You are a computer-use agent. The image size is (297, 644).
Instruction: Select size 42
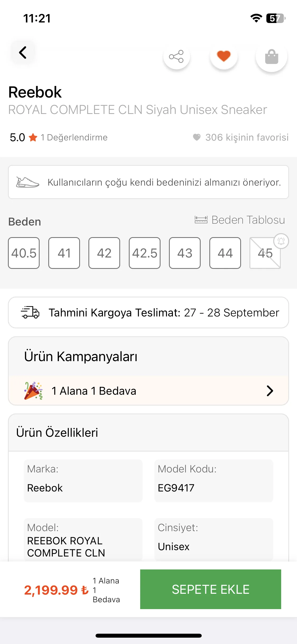coord(104,253)
